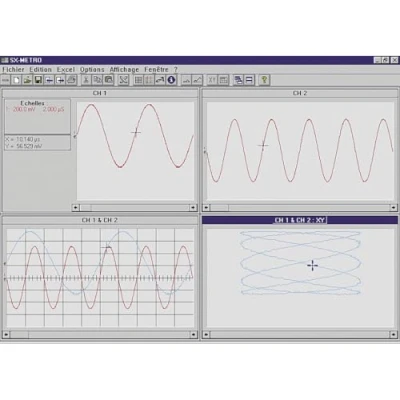Click the cut scissors icon
The image size is (400, 400).
86,80
